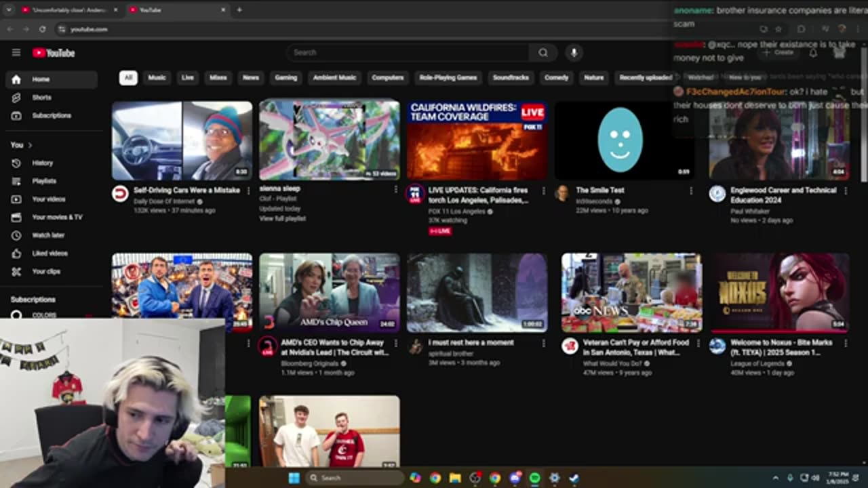Open the California Wildfires live thumbnail
Image resolution: width=868 pixels, height=488 pixels.
click(477, 140)
